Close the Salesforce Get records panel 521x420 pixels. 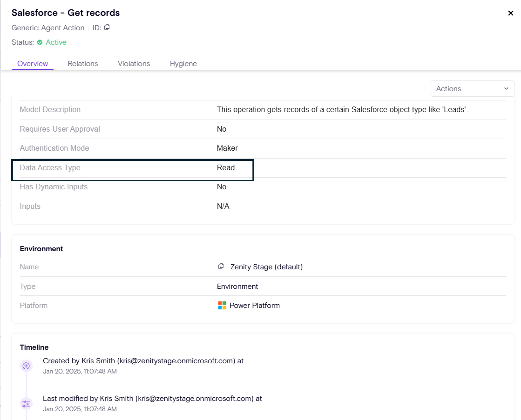coord(511,13)
